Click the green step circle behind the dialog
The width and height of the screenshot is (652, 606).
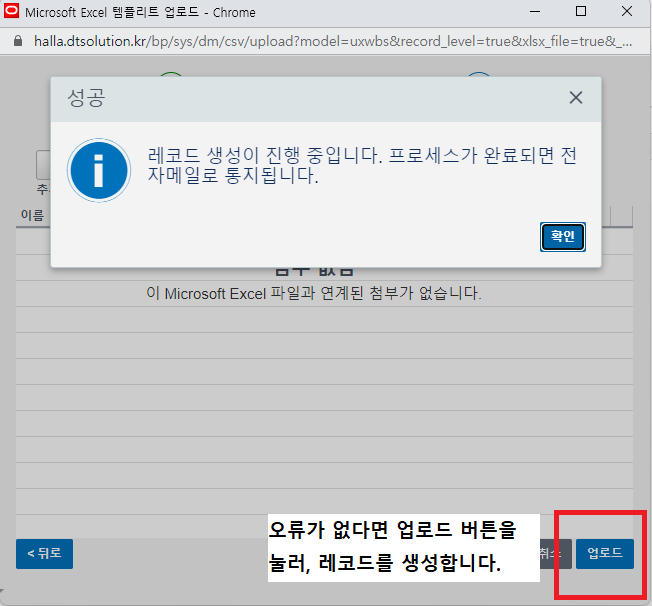(x=171, y=78)
